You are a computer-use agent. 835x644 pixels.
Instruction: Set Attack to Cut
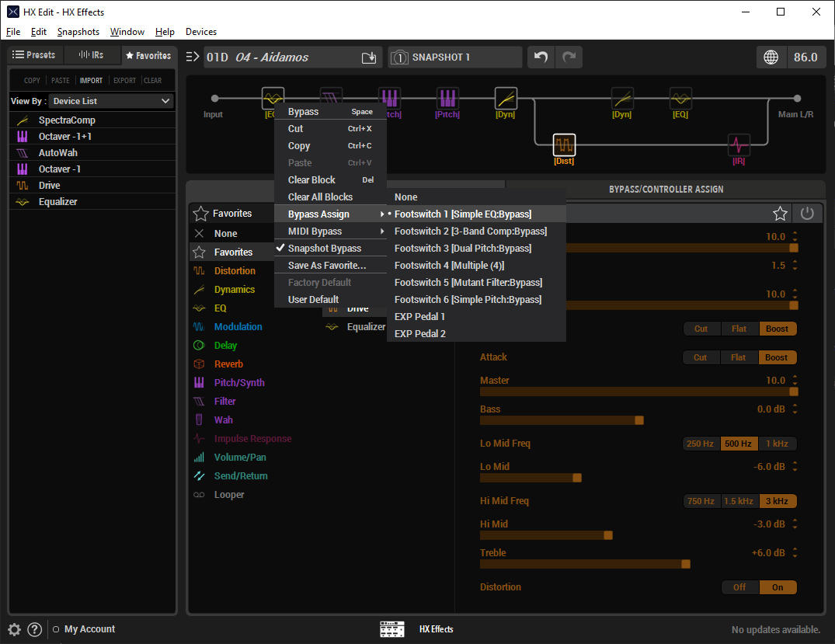(701, 357)
